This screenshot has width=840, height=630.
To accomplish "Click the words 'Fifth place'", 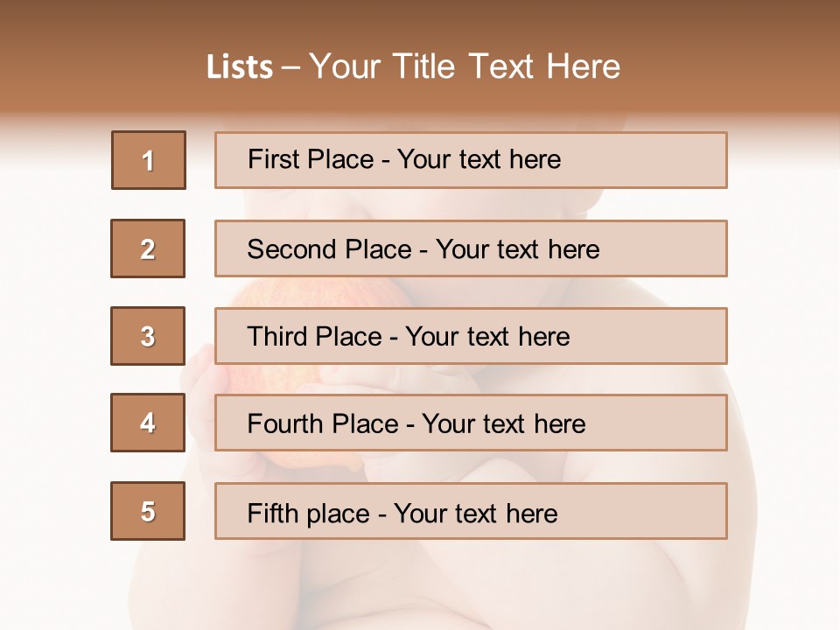I will coord(309,514).
